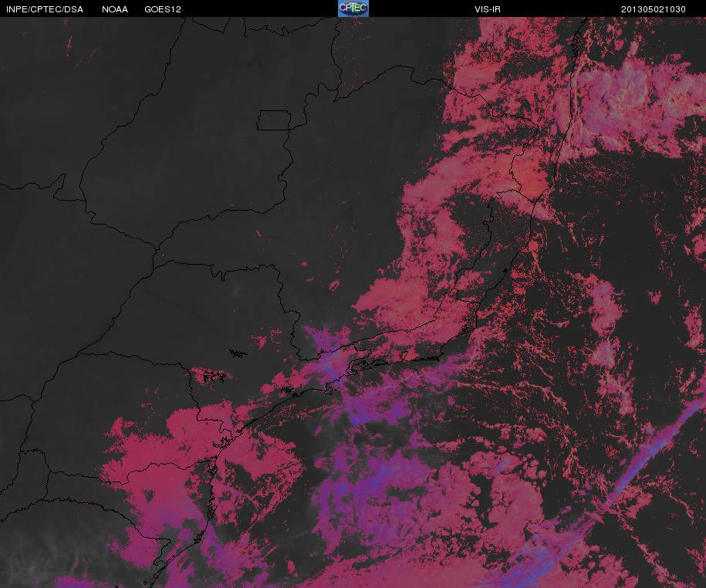Click the GOES12 satellite label
706x588 pixels.
(x=163, y=9)
